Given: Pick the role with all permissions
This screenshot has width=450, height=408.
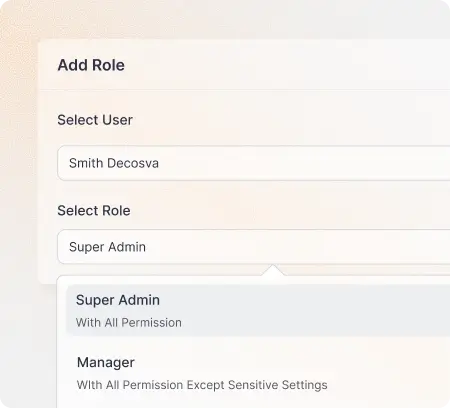Looking at the screenshot, I should [258, 311].
